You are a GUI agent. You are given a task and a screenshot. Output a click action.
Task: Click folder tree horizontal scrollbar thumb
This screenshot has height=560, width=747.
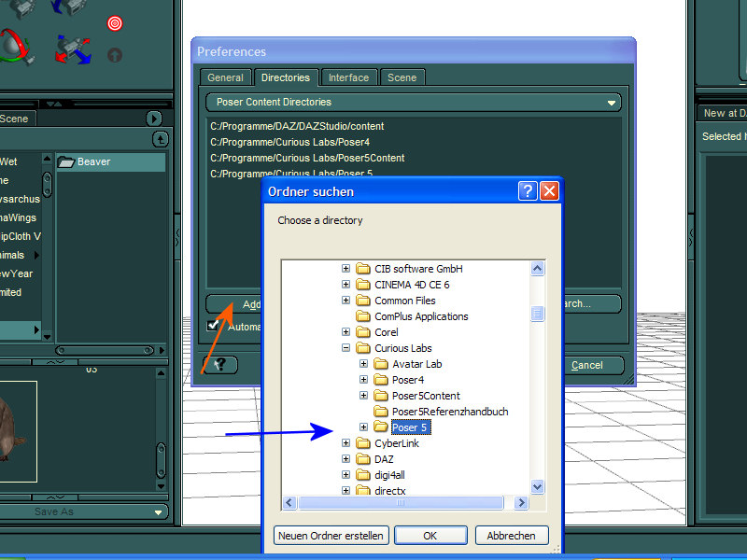(401, 502)
